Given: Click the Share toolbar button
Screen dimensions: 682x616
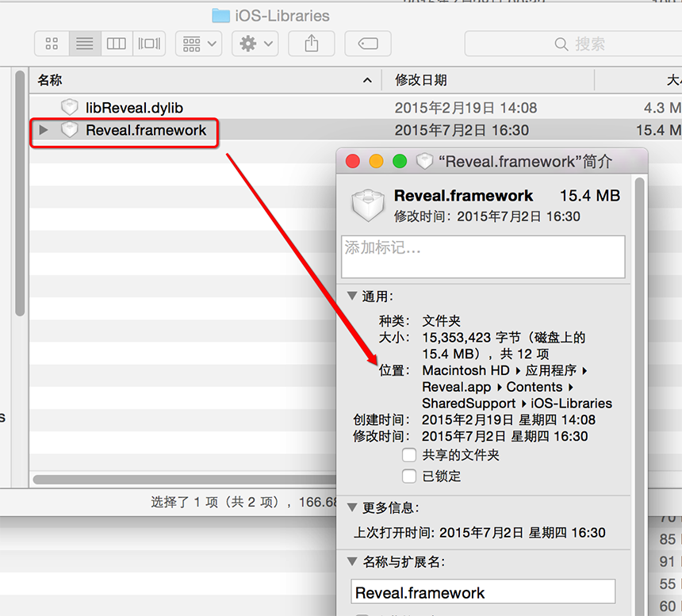Looking at the screenshot, I should [x=312, y=44].
